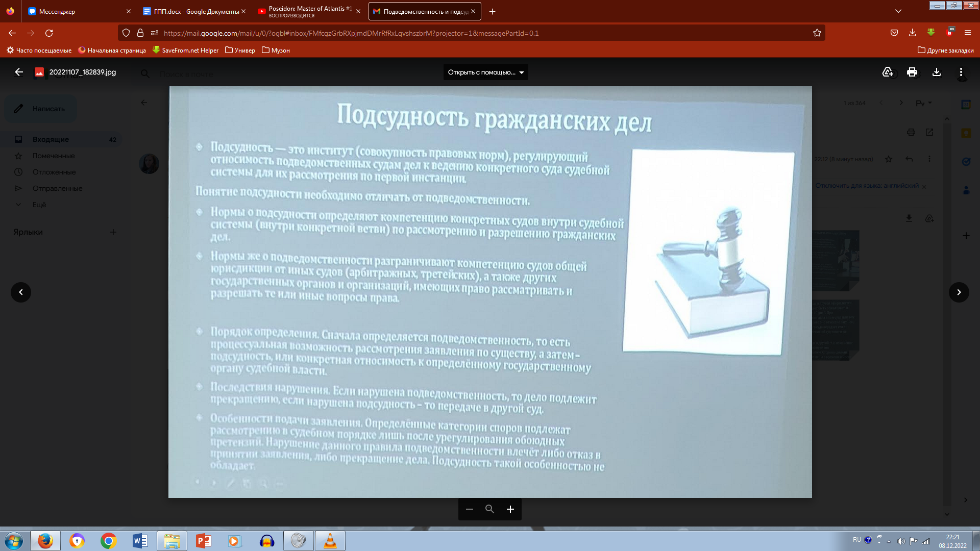Open email in new window icon
This screenshot has height=551, width=980.
[929, 132]
